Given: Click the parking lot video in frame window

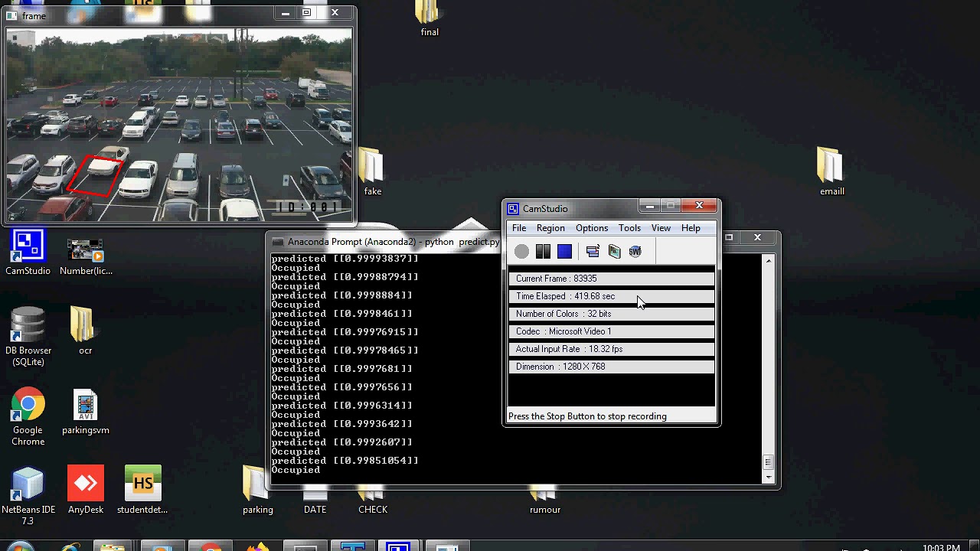Looking at the screenshot, I should (179, 125).
